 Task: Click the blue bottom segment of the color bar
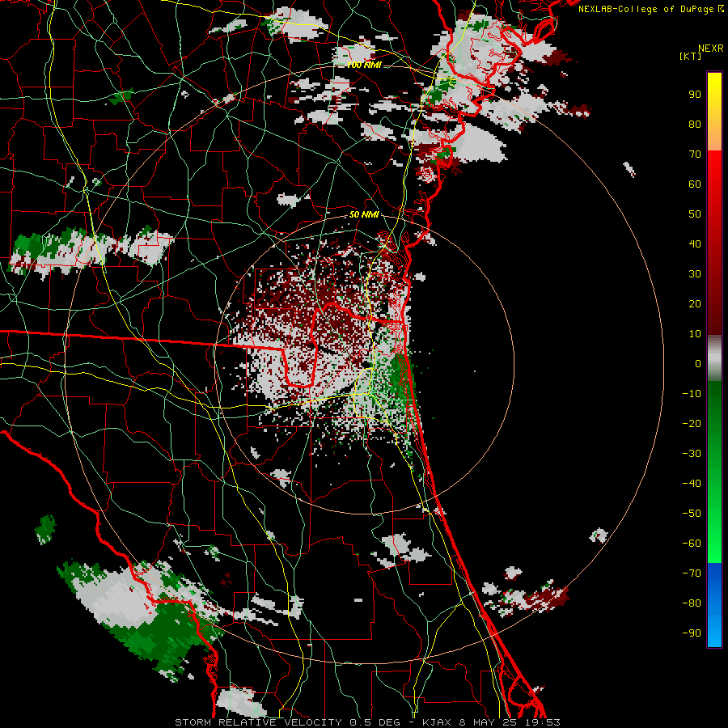(x=714, y=604)
